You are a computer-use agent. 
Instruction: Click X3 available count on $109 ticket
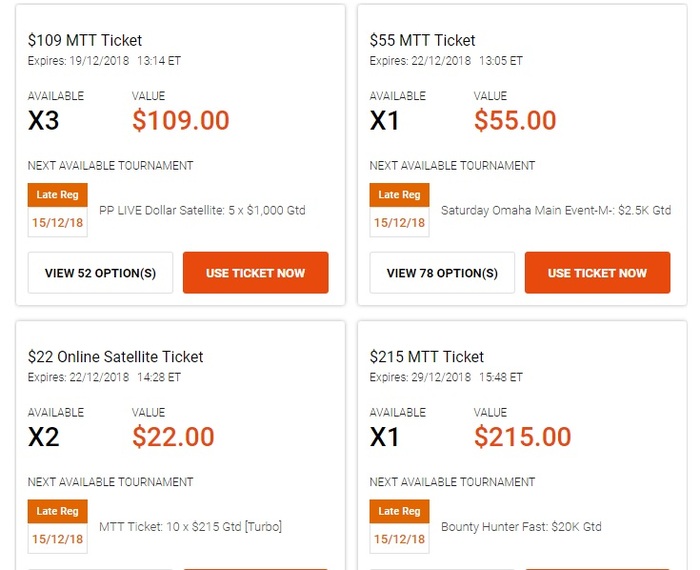(43, 121)
